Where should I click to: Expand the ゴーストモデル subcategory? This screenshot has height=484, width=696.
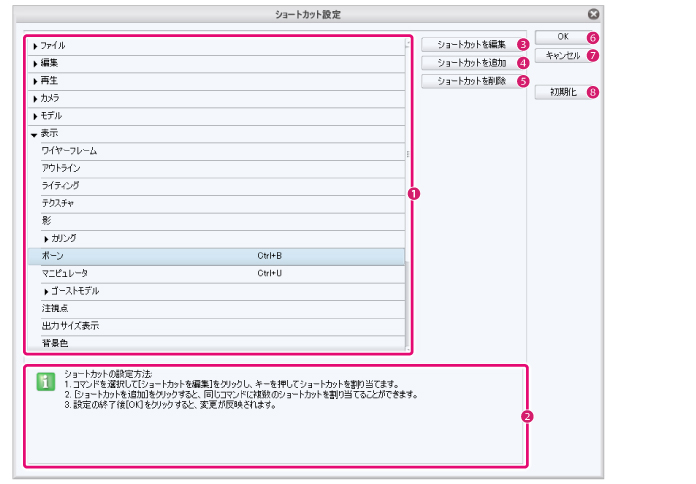click(46, 292)
